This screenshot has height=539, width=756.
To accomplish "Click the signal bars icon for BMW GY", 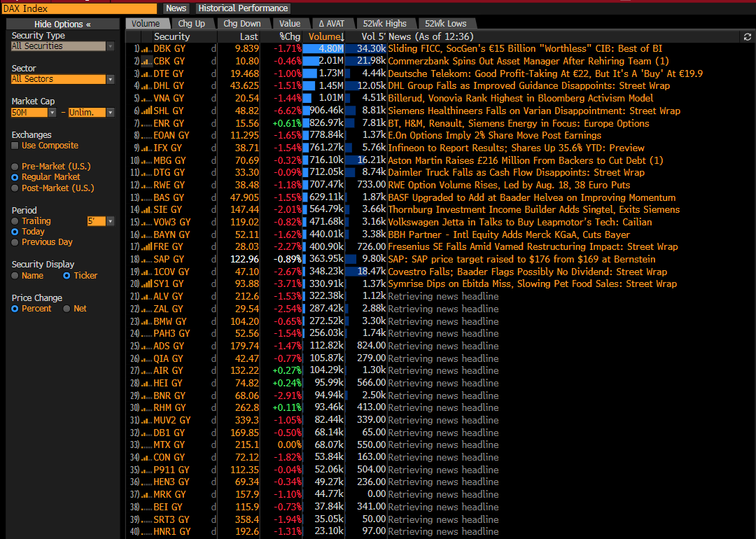I will [146, 321].
